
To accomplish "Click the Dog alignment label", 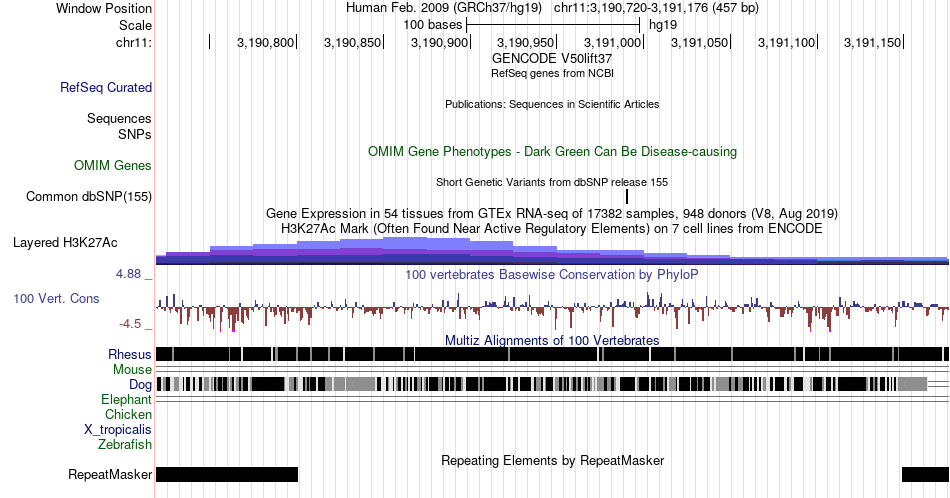I will tap(140, 385).
